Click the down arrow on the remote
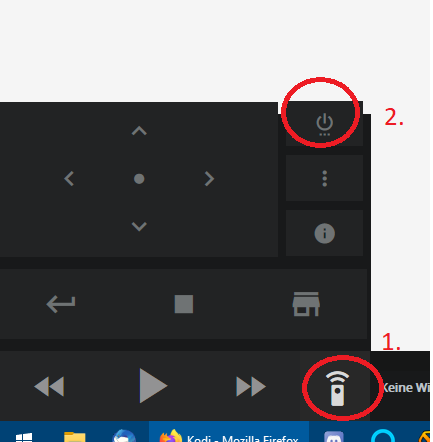This screenshot has width=433, height=442. [x=139, y=226]
